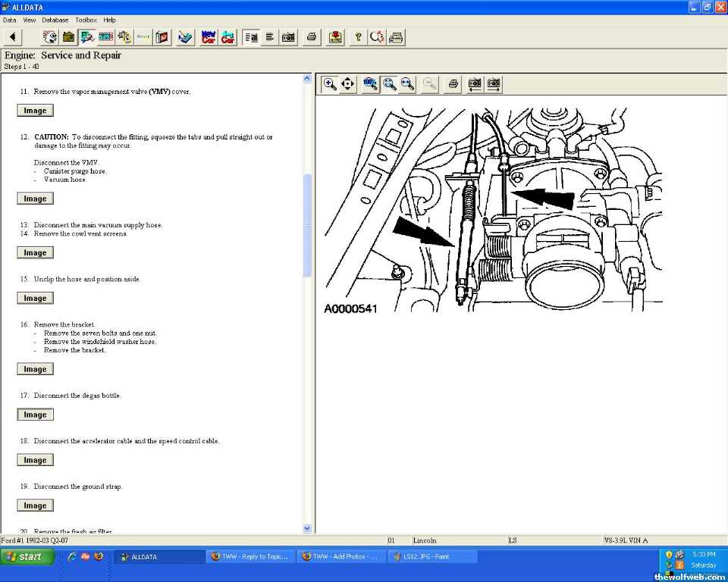Image resolution: width=728 pixels, height=582 pixels.
Task: Click the main toolbar printer icon
Action: point(311,37)
